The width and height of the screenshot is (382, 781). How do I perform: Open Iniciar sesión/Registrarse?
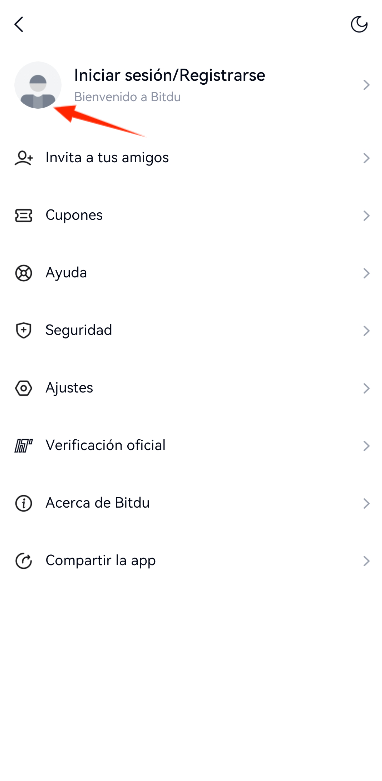169,75
